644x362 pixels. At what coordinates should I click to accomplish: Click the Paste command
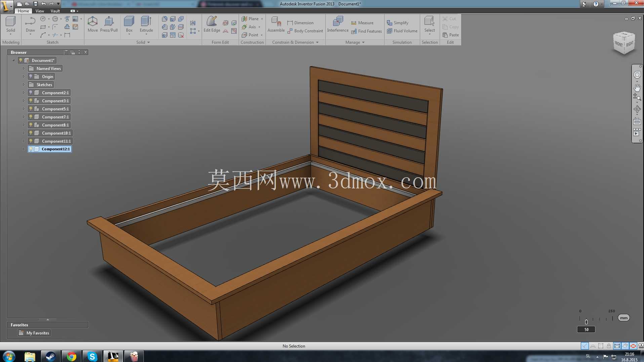tap(451, 35)
